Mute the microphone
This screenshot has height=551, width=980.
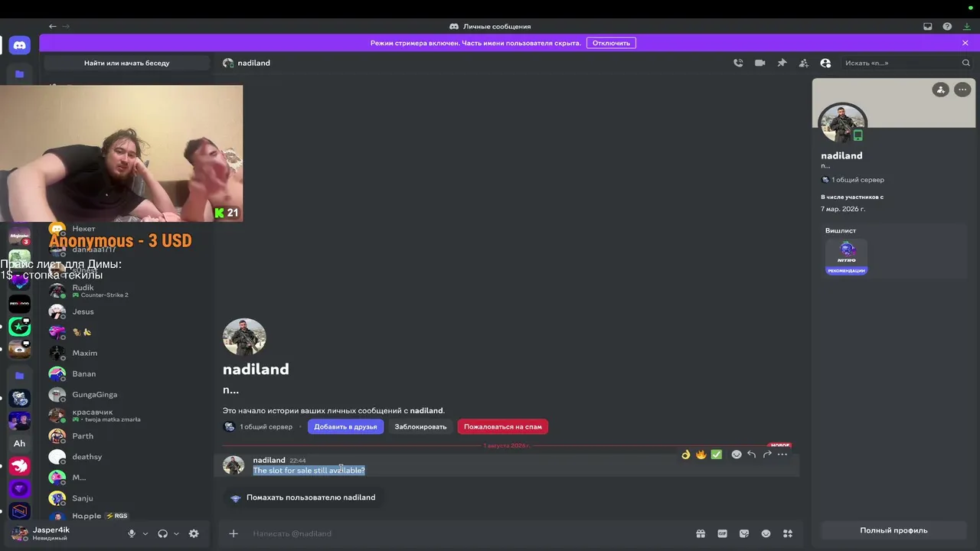point(132,533)
